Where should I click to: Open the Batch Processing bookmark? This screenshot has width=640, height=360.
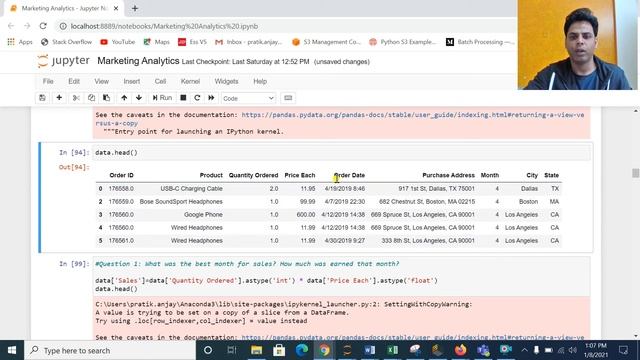pos(480,42)
